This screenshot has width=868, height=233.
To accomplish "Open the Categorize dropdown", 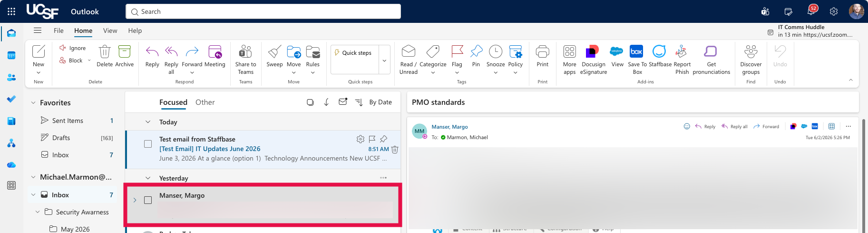I will point(433,72).
